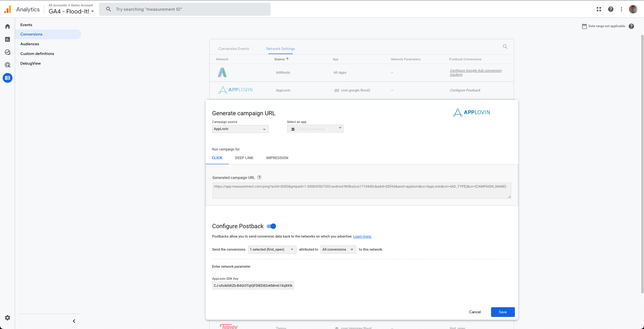Open Configure Google Ads conversion tracking link
Viewport: 644px width, 329px height.
(476, 72)
